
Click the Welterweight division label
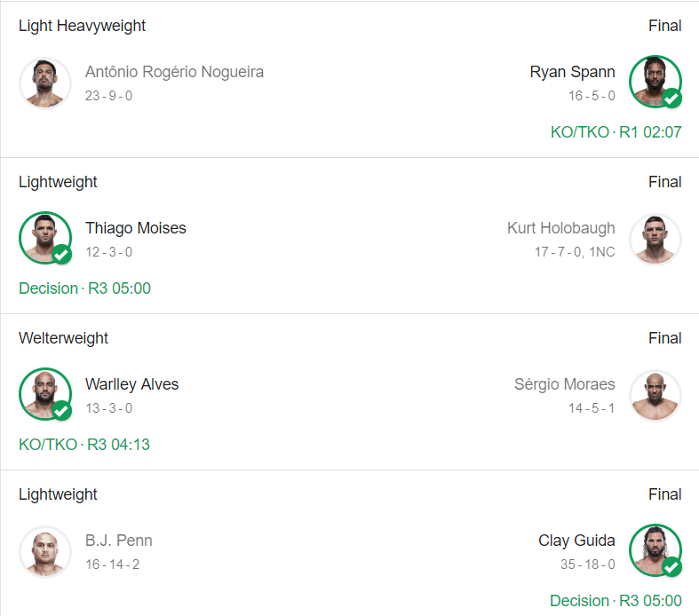click(63, 338)
